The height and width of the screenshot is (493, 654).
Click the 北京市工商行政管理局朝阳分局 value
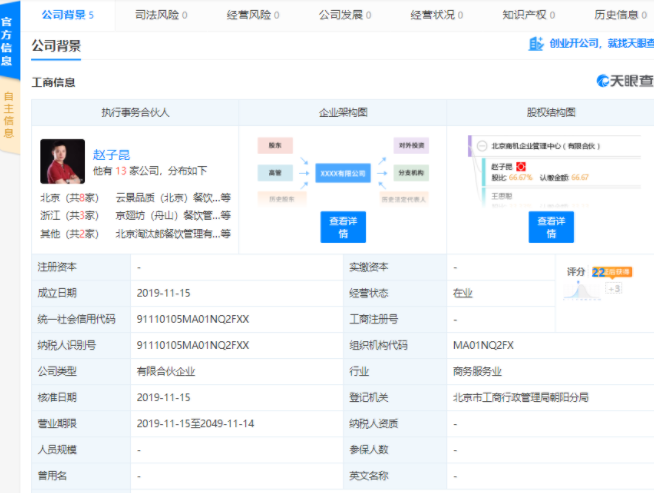[521, 397]
